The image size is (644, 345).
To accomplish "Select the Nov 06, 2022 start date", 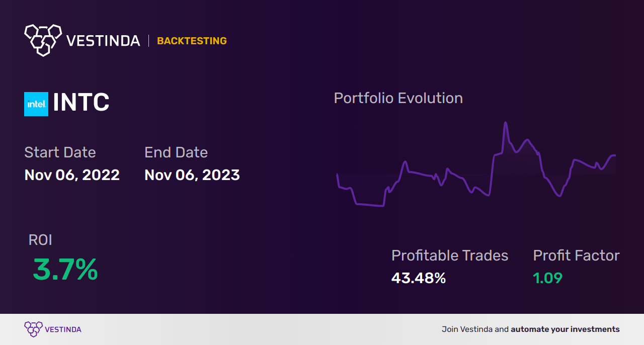I will pyautogui.click(x=72, y=175).
